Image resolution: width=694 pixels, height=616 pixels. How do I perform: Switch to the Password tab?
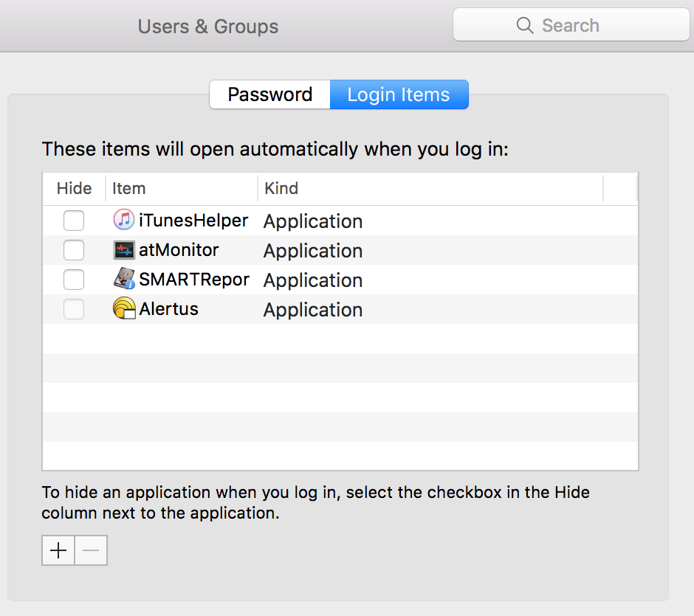pyautogui.click(x=269, y=94)
